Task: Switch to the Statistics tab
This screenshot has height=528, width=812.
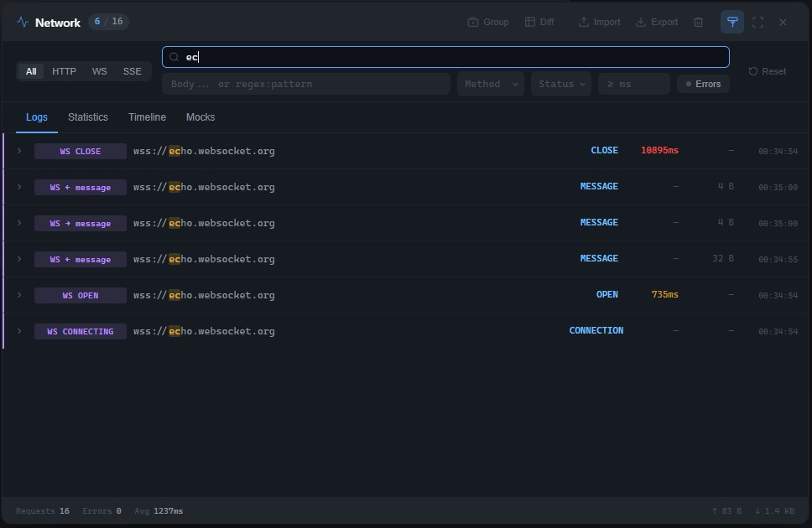Action: [x=88, y=117]
